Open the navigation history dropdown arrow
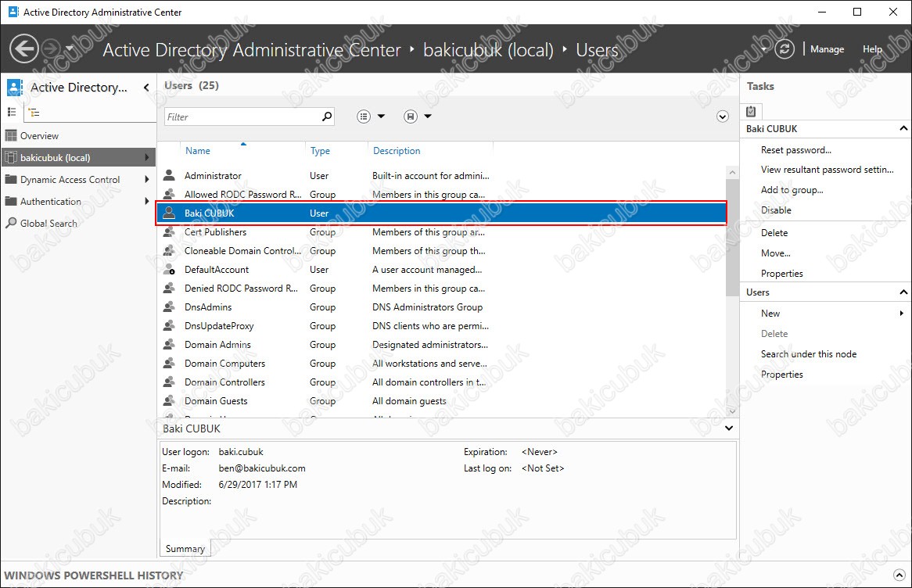Image resolution: width=912 pixels, height=588 pixels. (70, 48)
